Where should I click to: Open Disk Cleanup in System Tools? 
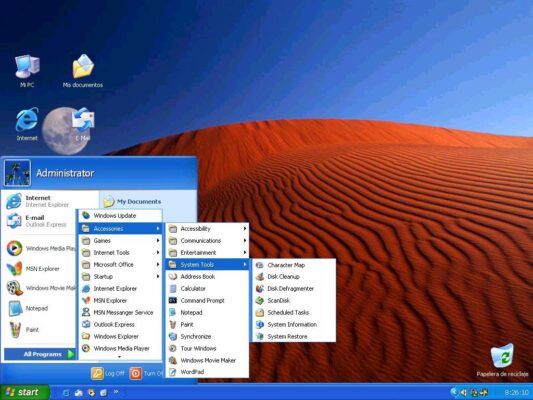point(294,277)
